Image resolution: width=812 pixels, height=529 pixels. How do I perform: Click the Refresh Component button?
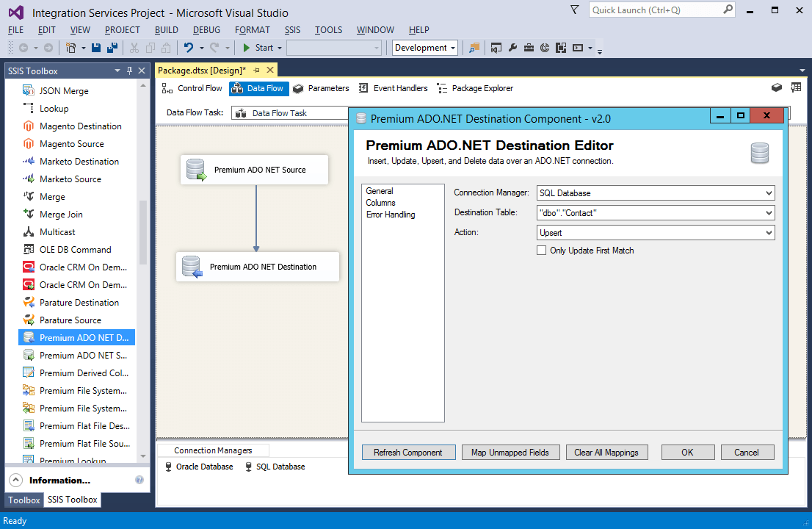408,453
